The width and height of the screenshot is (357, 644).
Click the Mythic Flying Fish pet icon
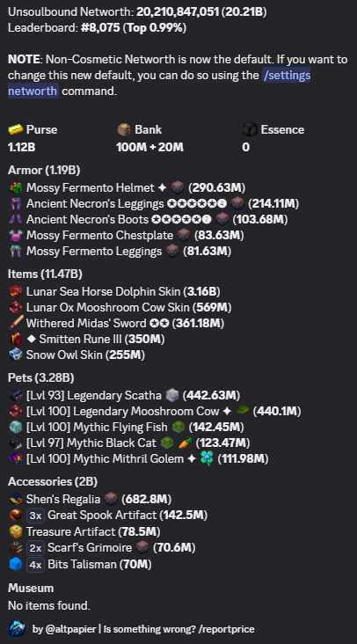[16, 428]
